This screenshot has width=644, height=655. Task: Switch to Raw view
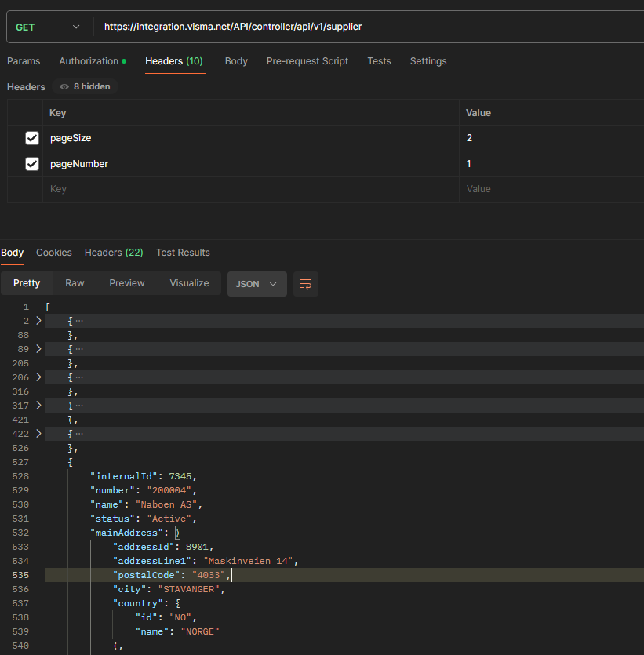75,283
